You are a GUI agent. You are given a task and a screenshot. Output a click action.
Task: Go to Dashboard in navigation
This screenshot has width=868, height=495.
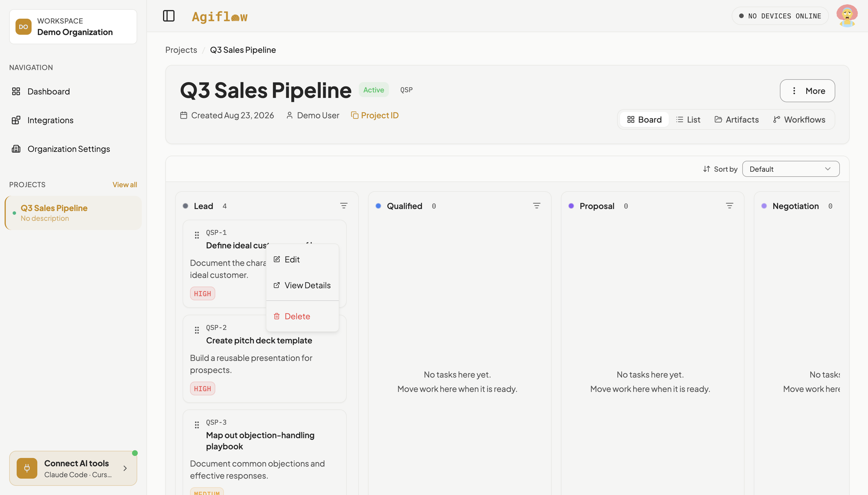tap(73, 92)
